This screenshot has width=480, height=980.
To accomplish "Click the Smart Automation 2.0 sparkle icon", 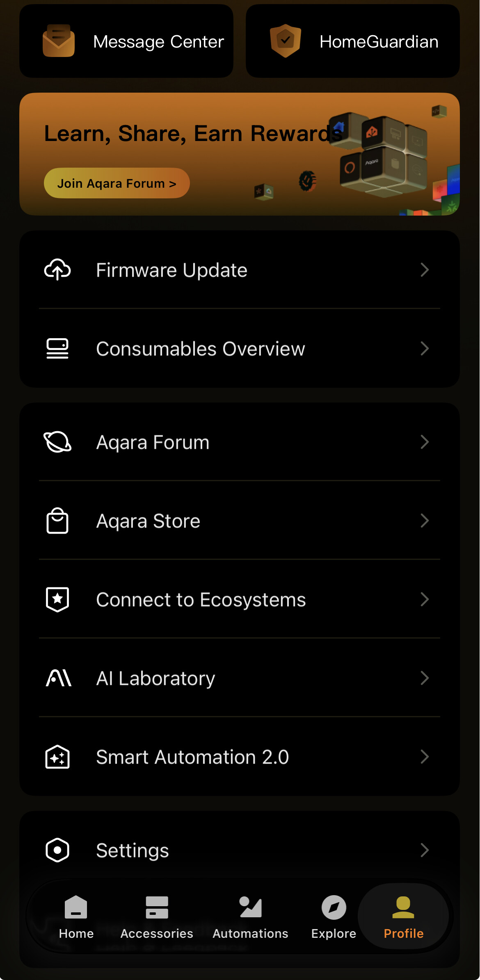I will (57, 757).
